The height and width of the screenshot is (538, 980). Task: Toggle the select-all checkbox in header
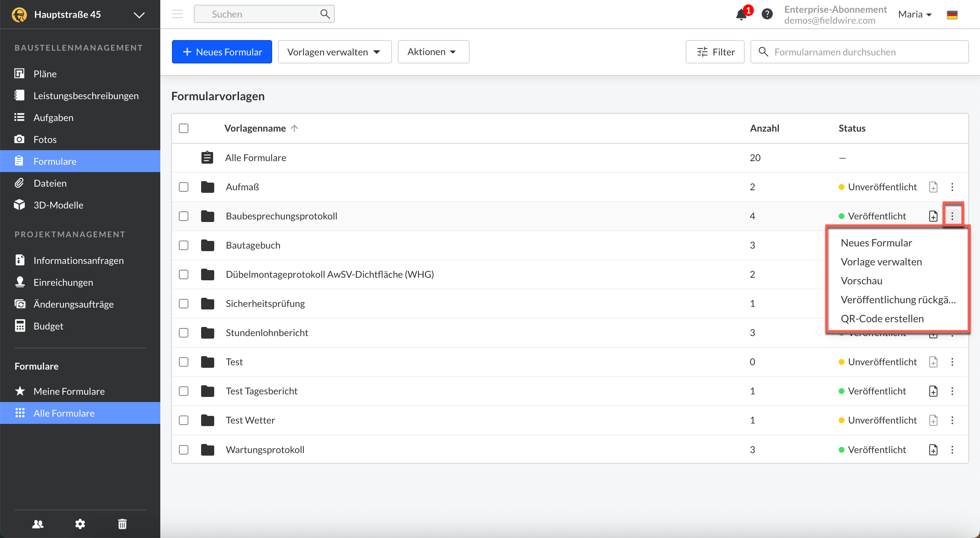pyautogui.click(x=184, y=128)
